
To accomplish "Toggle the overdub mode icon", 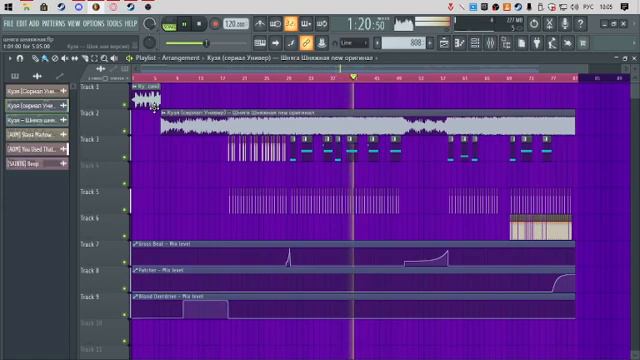I will pyautogui.click(x=306, y=24).
